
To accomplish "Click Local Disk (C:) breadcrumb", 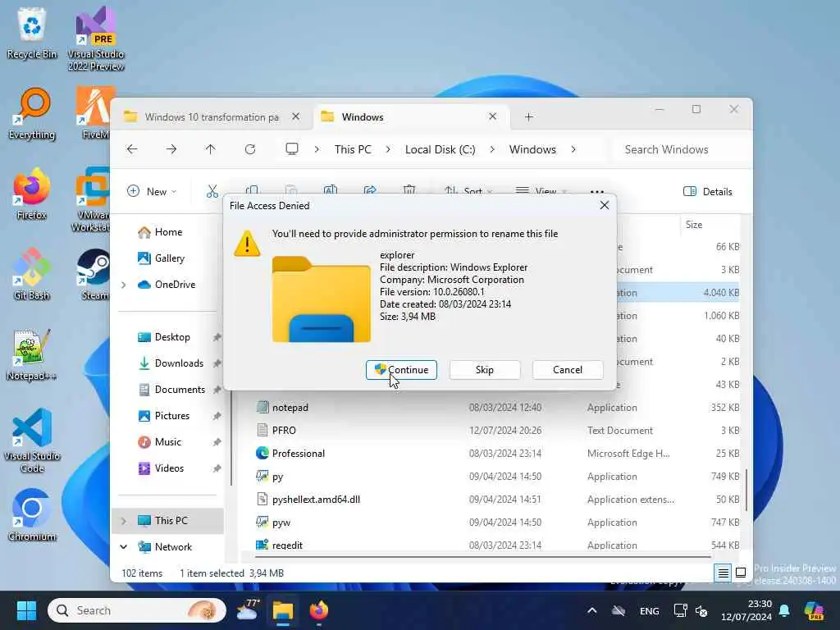I will coord(440,149).
